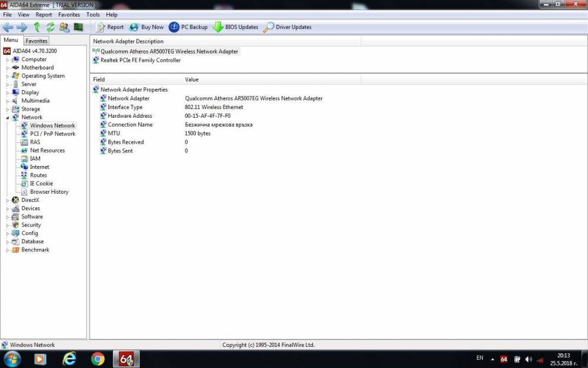Expand the Server tree node

[7, 84]
